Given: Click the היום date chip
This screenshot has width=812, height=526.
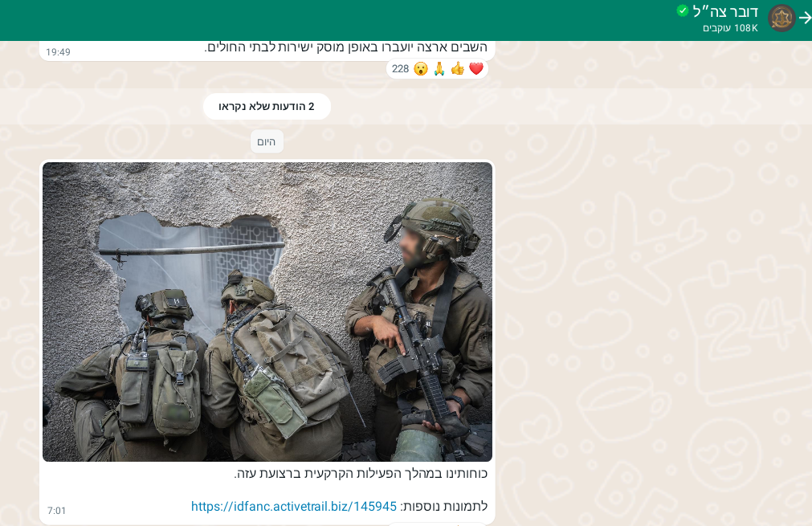Looking at the screenshot, I should 267,142.
